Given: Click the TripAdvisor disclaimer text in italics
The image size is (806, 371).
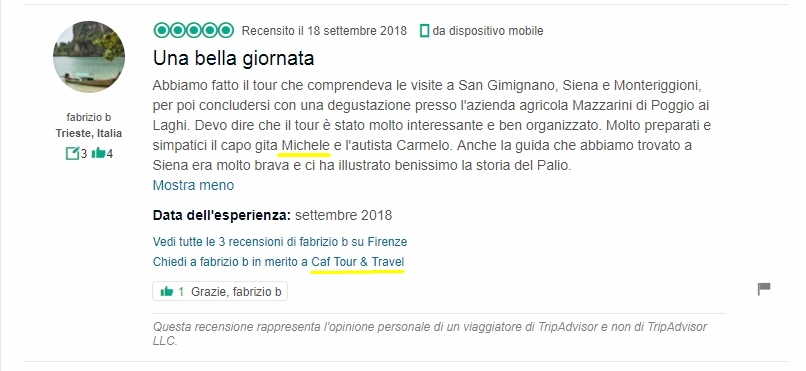Looking at the screenshot, I should click(x=430, y=333).
